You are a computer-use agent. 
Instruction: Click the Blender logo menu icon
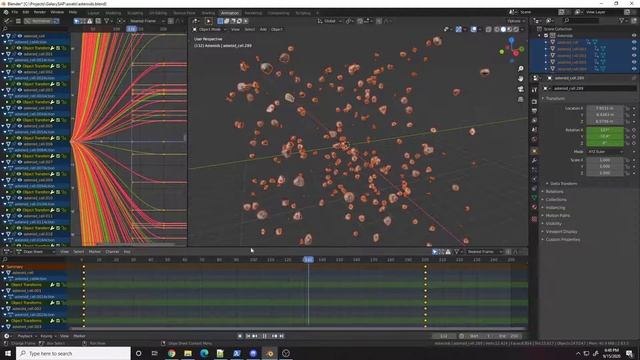6,12
